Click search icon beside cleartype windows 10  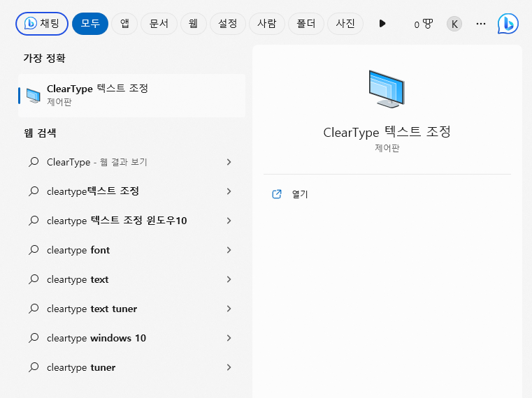tap(34, 338)
